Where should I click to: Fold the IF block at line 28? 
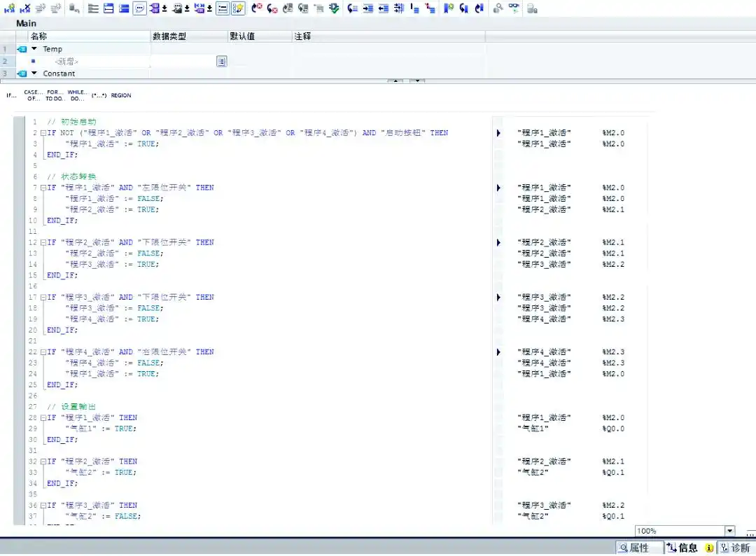coord(43,418)
